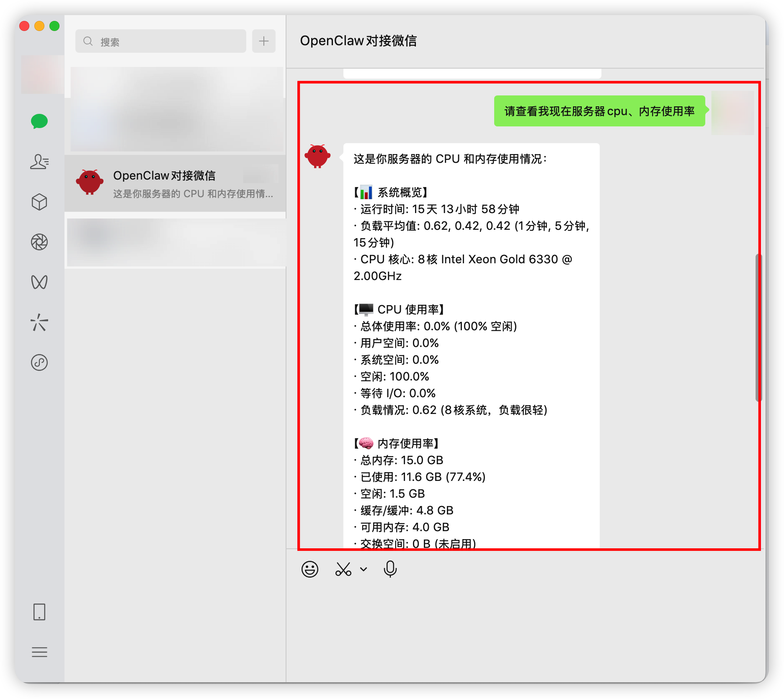Click the scissors screenshot tool
The width and height of the screenshot is (784, 699).
[x=343, y=569]
